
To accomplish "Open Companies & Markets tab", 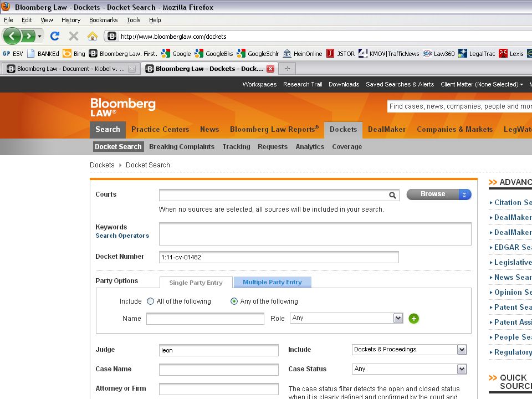I will [x=454, y=130].
